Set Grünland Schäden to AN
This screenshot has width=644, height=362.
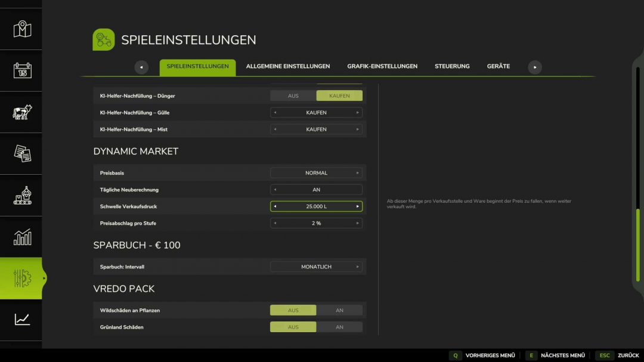coord(339,327)
